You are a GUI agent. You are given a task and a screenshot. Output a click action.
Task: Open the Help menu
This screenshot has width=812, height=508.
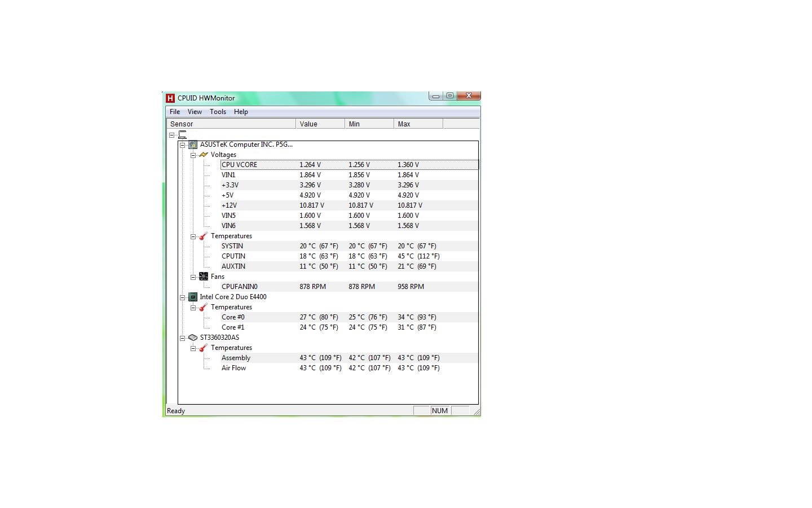[241, 112]
